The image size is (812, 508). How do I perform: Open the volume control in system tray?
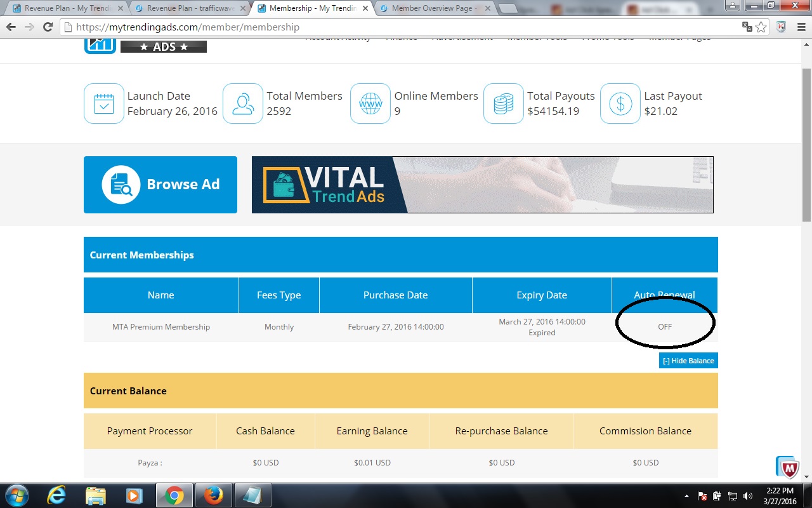(x=748, y=496)
